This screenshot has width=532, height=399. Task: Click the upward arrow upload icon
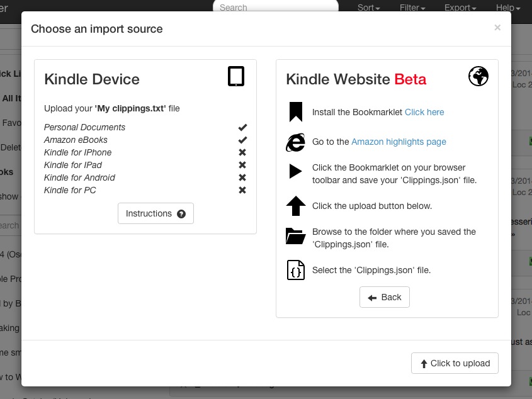[295, 206]
